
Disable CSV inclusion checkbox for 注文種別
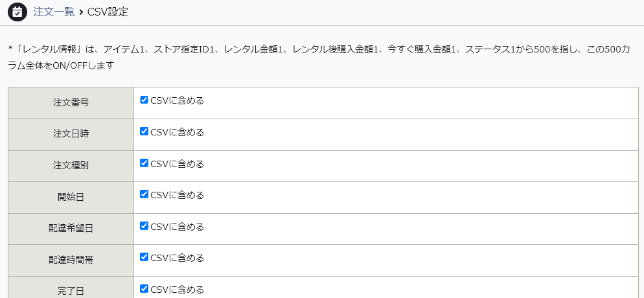pos(144,163)
